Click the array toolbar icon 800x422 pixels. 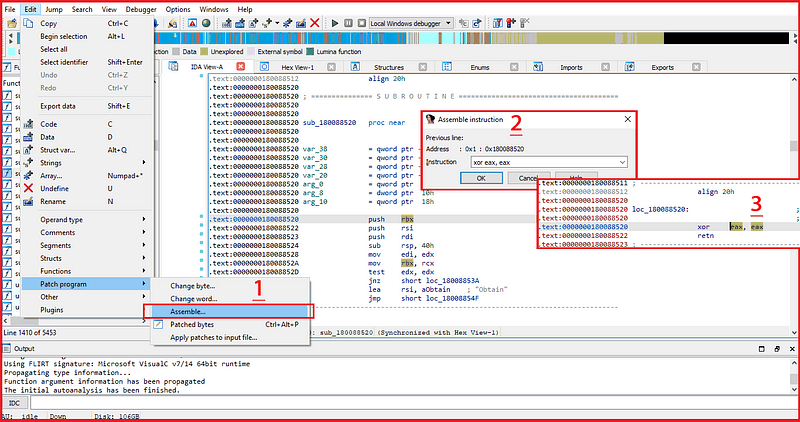tap(287, 23)
